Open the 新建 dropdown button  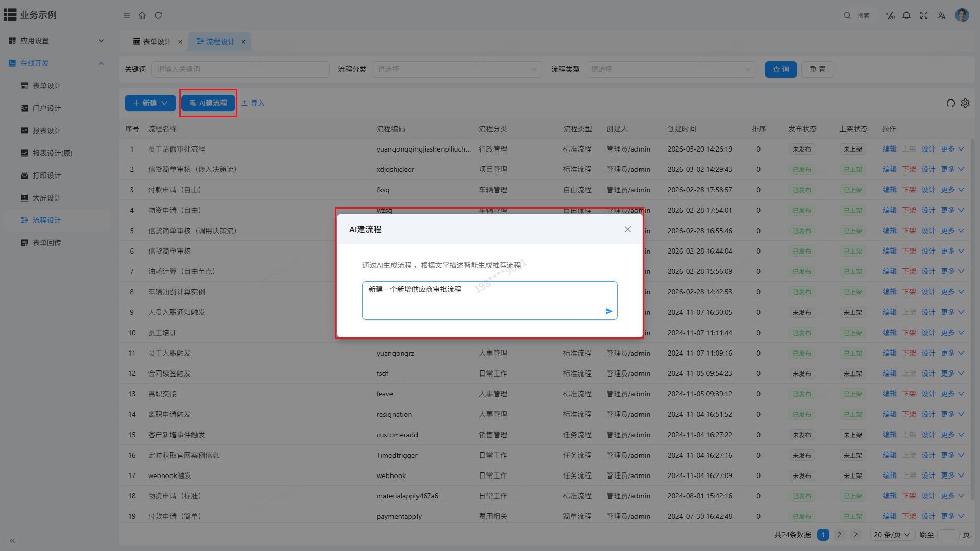[x=150, y=103]
